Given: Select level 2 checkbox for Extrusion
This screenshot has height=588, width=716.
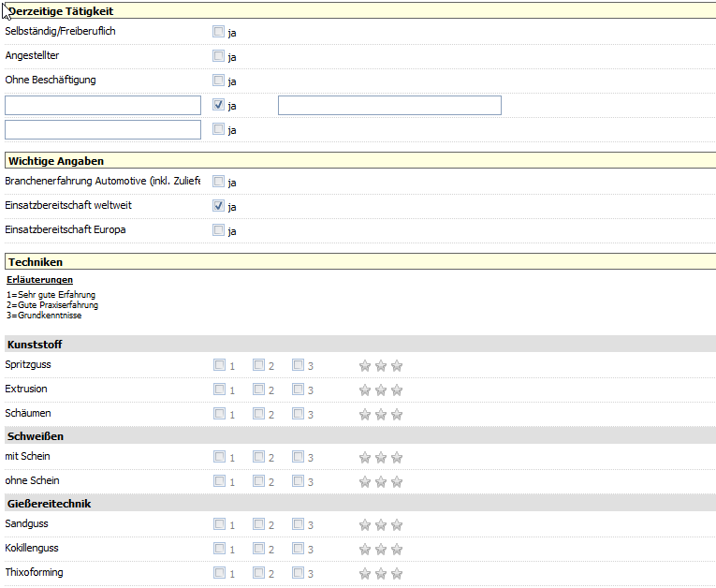Looking at the screenshot, I should pos(258,389).
